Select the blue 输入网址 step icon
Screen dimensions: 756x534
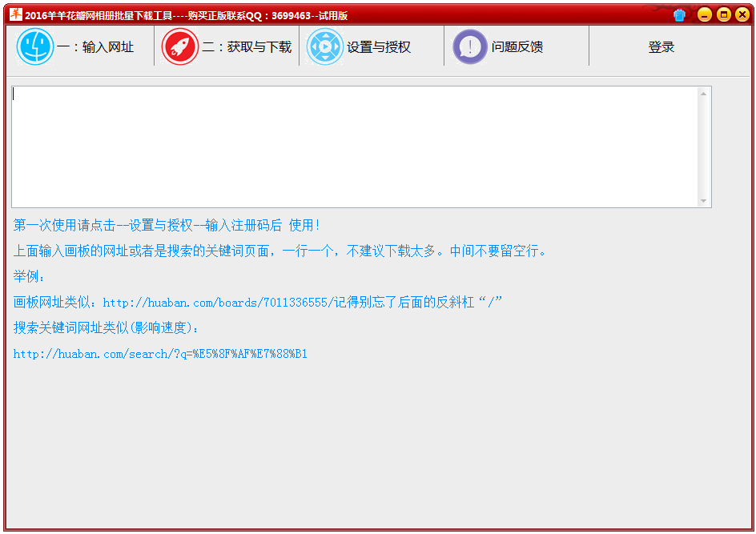tap(35, 46)
